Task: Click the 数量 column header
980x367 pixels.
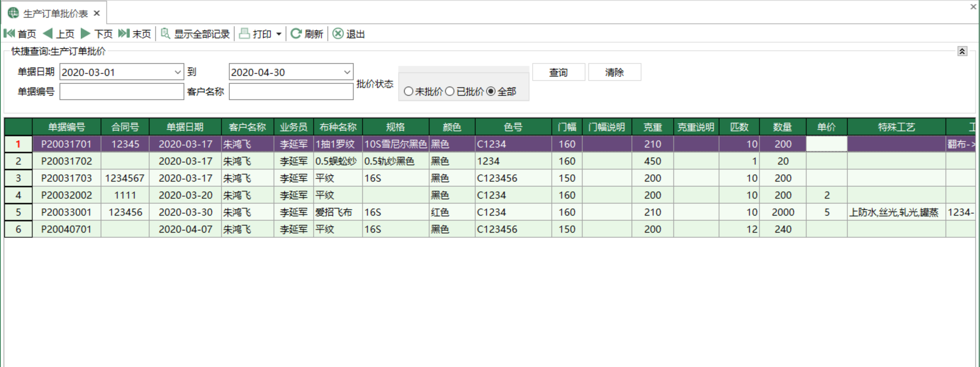Action: click(x=783, y=127)
